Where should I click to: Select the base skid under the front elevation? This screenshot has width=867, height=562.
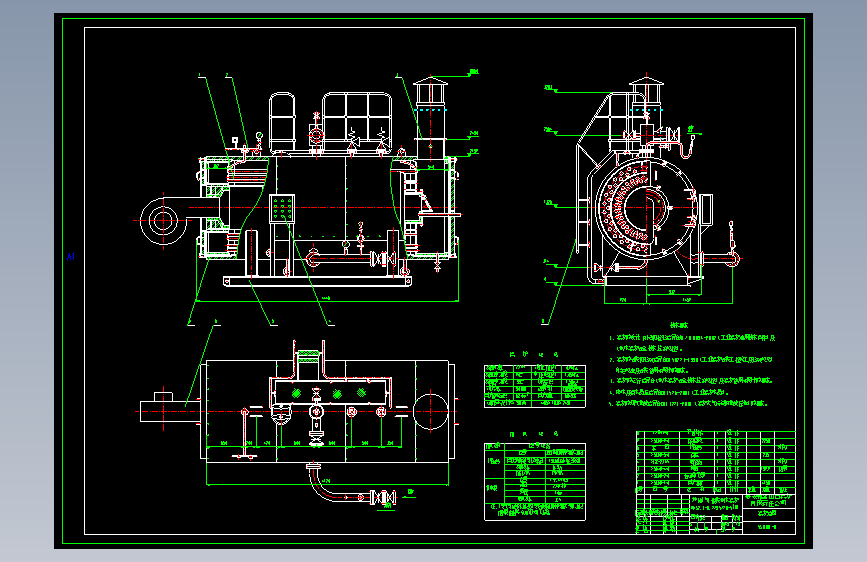317,282
